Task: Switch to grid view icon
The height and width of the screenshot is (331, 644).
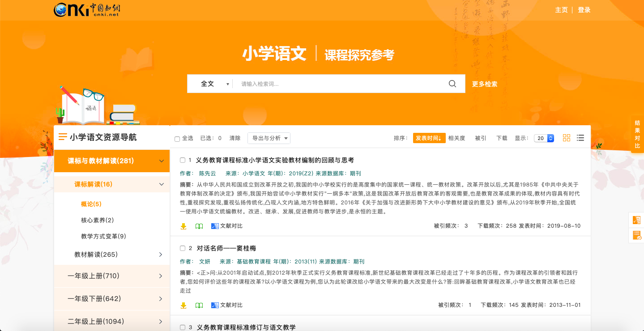Action: tap(567, 138)
